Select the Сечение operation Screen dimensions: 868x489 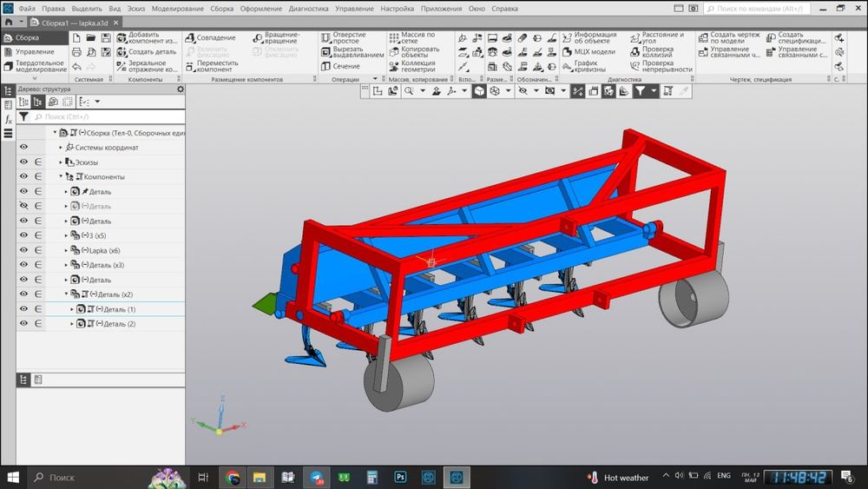(340, 67)
